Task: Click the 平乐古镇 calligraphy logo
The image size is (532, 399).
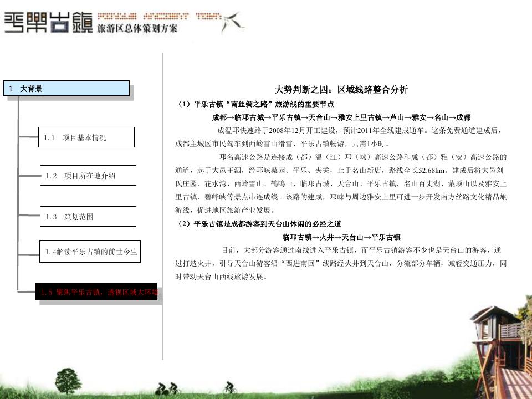Action: coord(48,23)
